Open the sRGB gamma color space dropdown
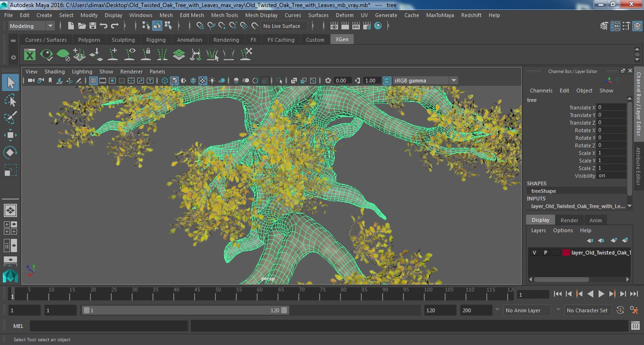Screen dimensions: 644x345 [425, 81]
